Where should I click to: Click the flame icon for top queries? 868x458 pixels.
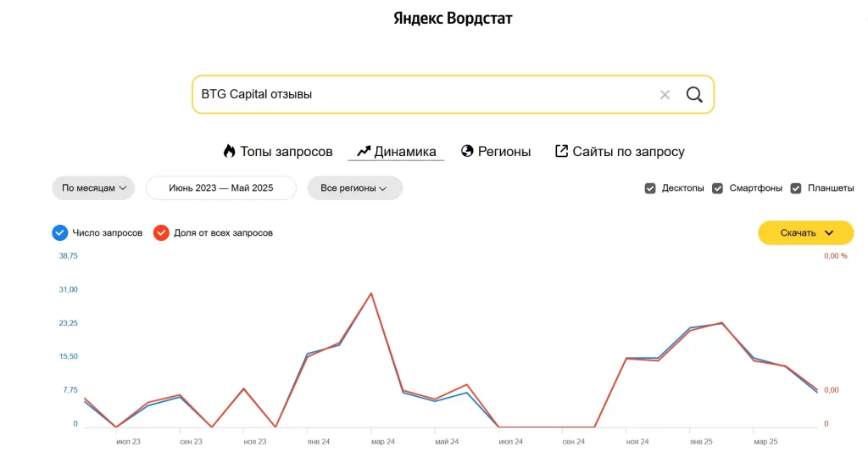pyautogui.click(x=229, y=151)
